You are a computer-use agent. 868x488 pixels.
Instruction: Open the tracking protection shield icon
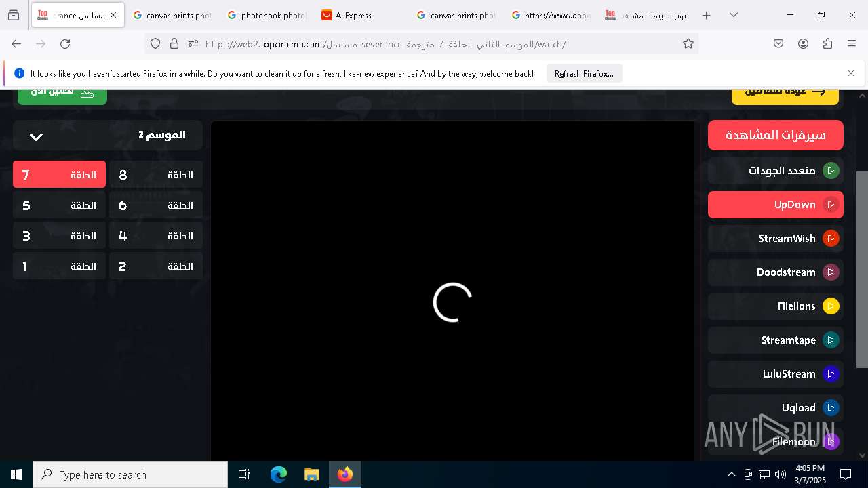point(155,43)
